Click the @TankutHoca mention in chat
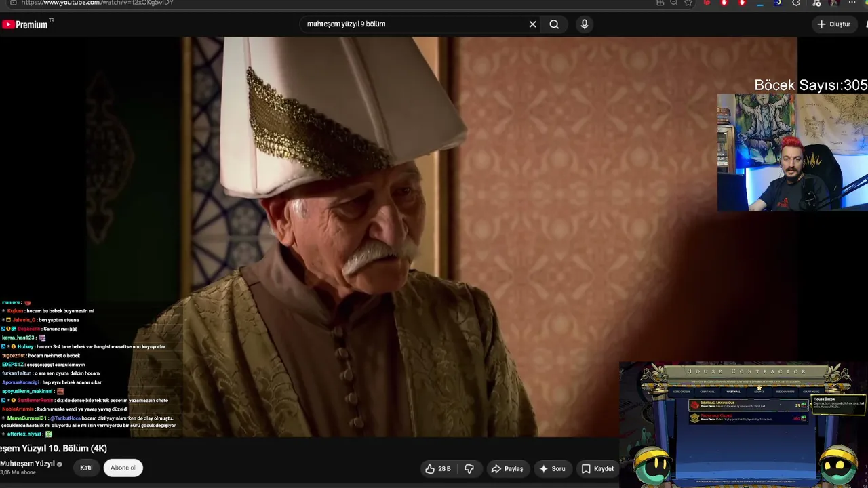The image size is (868, 488). tap(65, 418)
